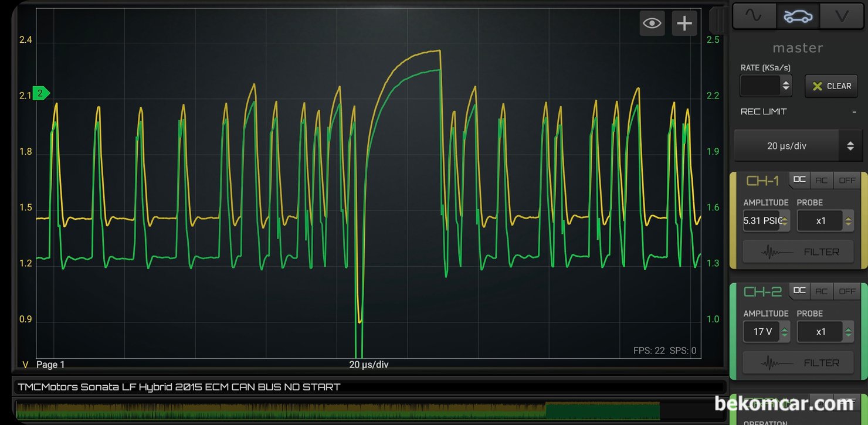Expand CH-2 amplitude 17 V selector

tap(767, 332)
